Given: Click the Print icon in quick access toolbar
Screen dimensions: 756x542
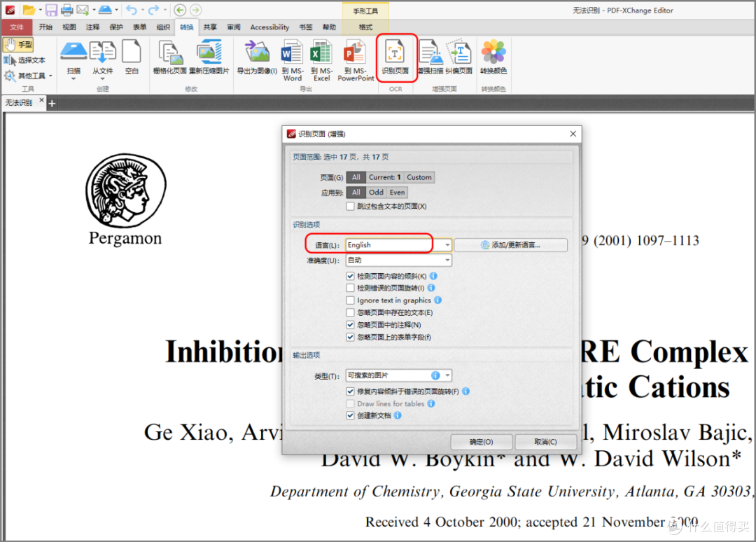Looking at the screenshot, I should pyautogui.click(x=66, y=10).
